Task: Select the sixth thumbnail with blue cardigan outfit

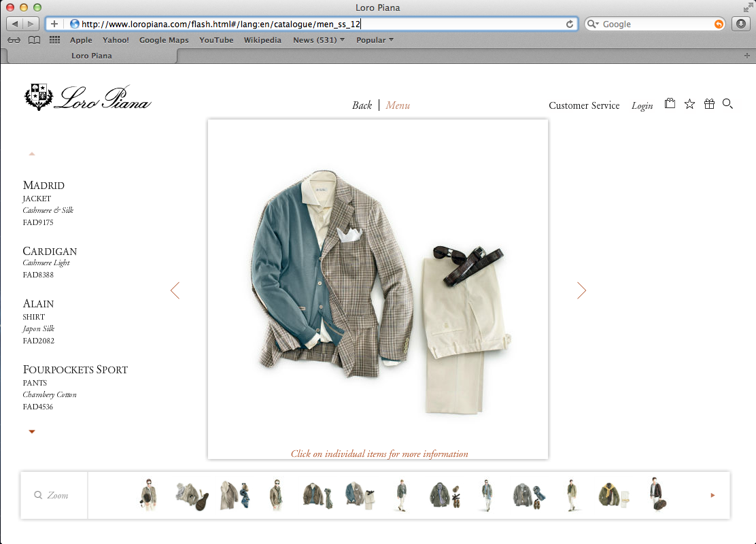Action: (x=360, y=496)
